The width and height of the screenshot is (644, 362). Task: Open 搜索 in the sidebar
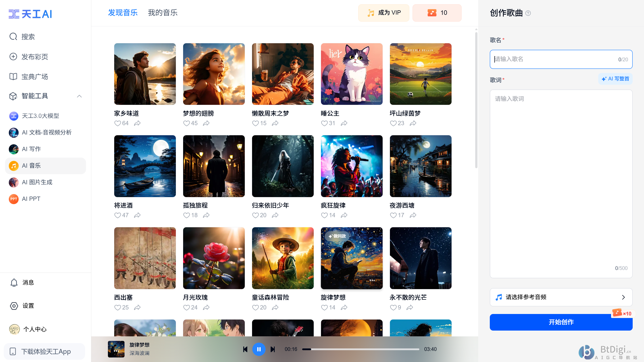coord(22,37)
